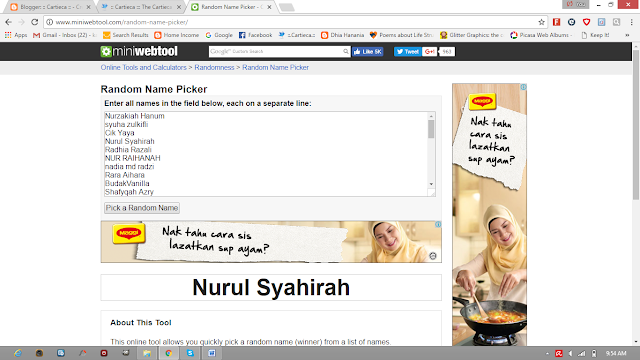Click the AdChoices icon on banner ad
The width and height of the screenshot is (640, 360).
[x=438, y=224]
